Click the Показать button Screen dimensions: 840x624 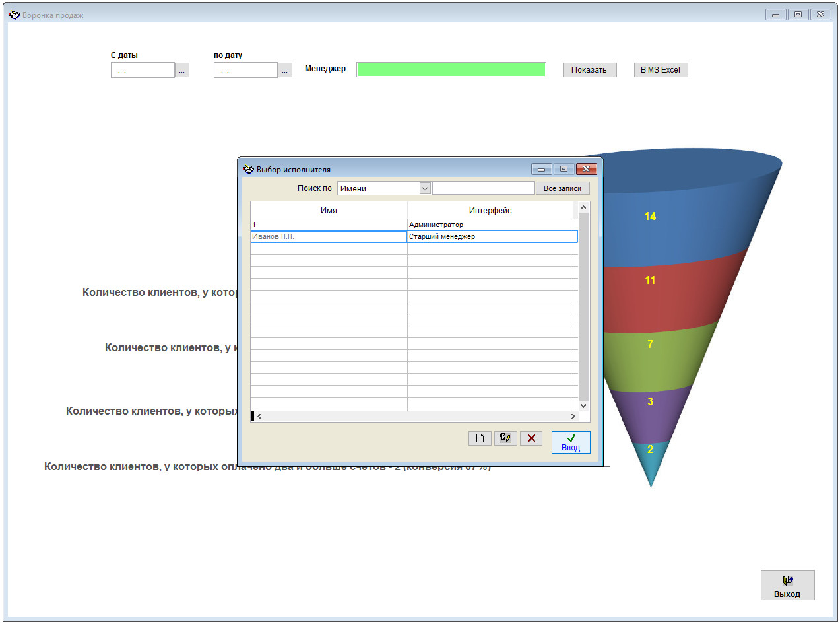click(589, 70)
